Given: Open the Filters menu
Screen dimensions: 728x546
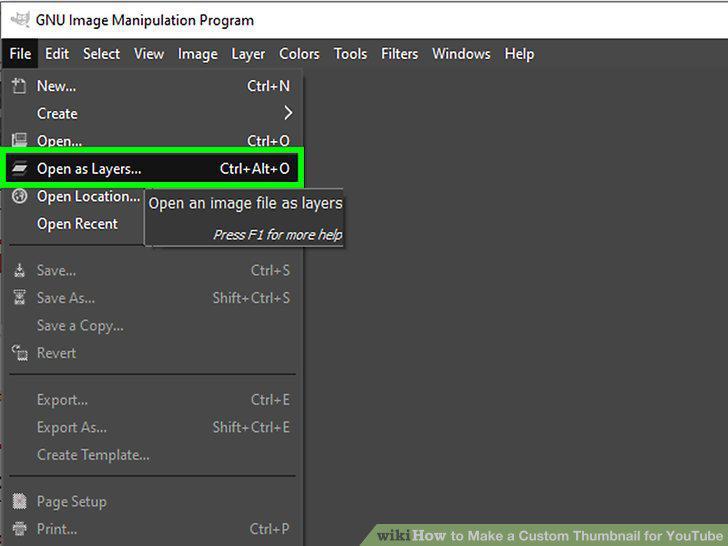Looking at the screenshot, I should coord(399,53).
